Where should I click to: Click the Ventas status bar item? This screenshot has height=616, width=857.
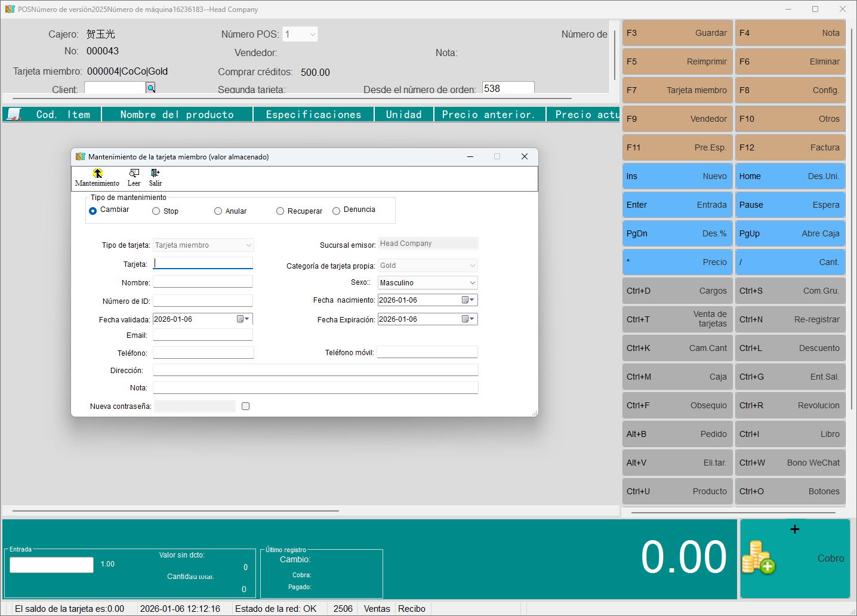(x=377, y=609)
